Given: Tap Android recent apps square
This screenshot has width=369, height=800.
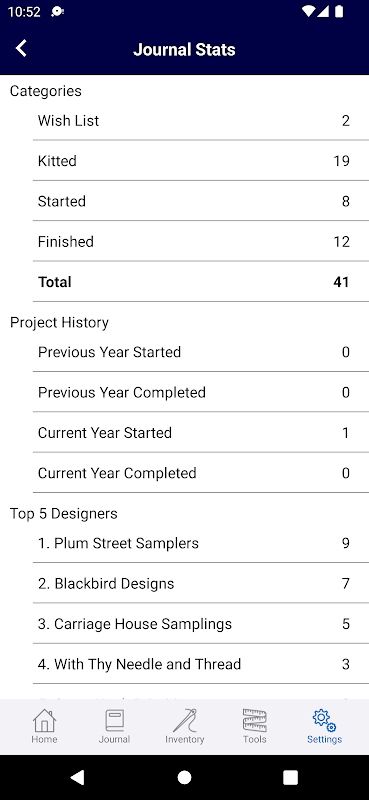Looking at the screenshot, I should [x=290, y=777].
